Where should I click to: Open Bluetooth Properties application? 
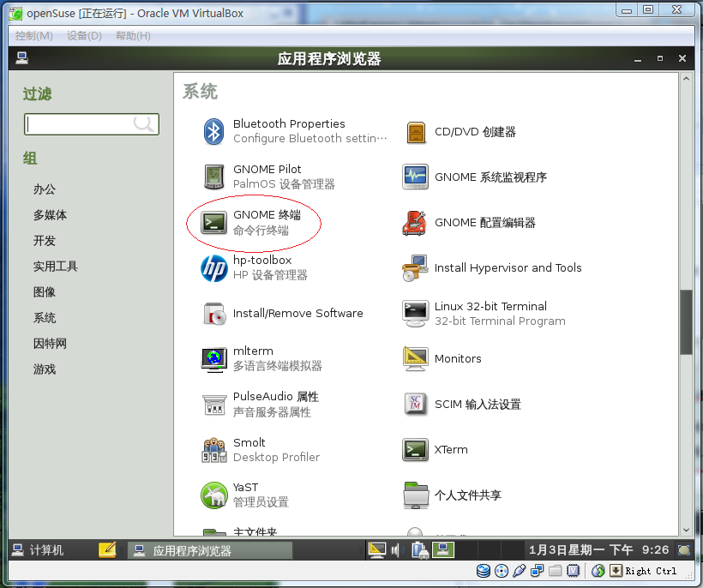coord(294,131)
